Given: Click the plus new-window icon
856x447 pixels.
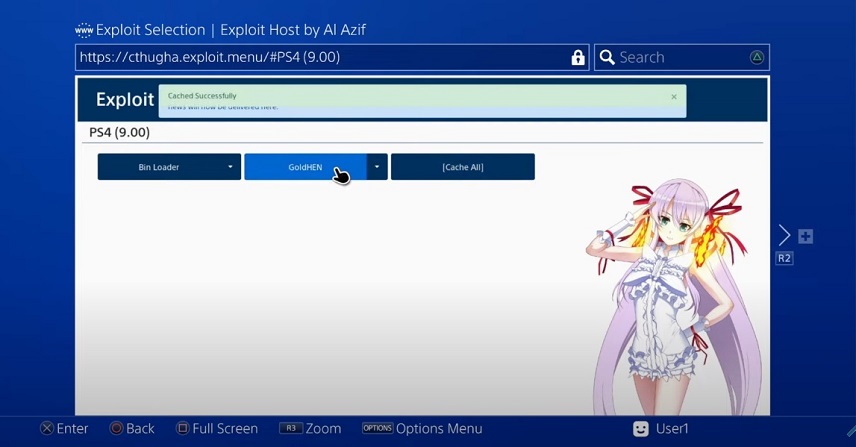Looking at the screenshot, I should [x=806, y=236].
